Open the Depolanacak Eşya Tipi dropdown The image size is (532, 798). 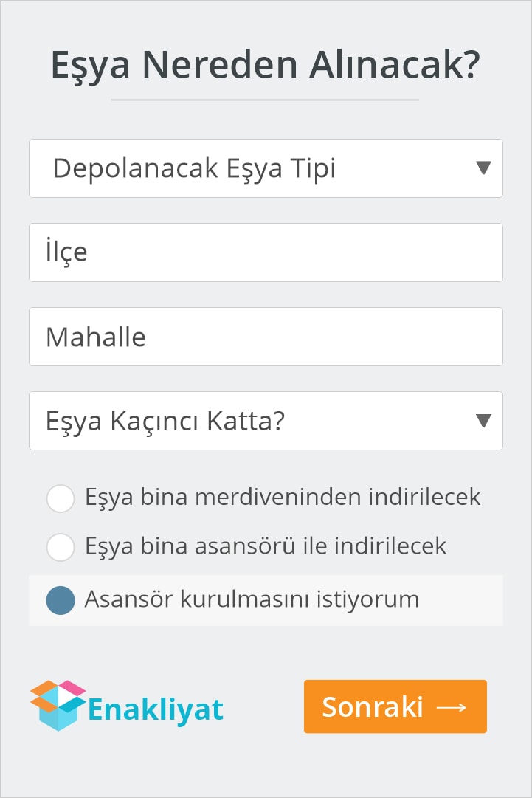(x=266, y=168)
